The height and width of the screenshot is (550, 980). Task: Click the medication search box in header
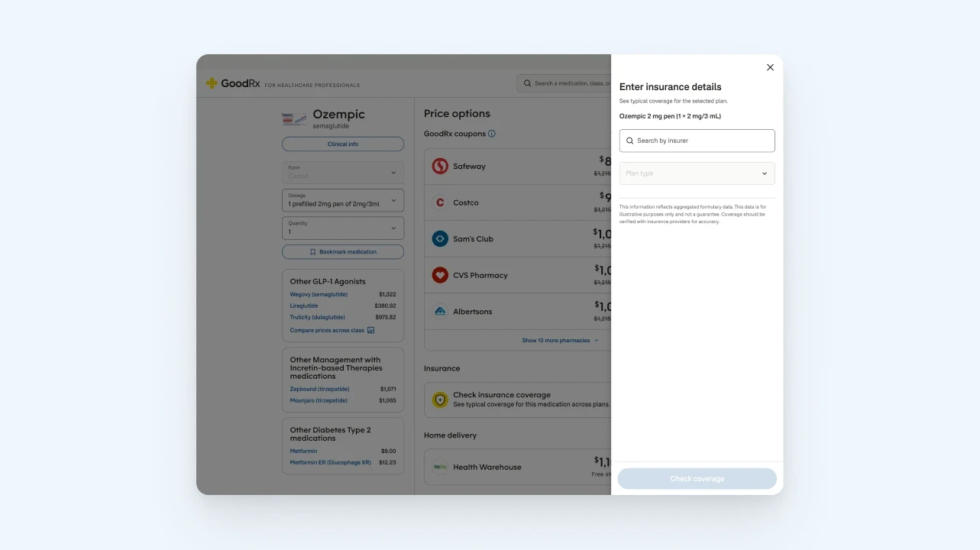point(564,83)
